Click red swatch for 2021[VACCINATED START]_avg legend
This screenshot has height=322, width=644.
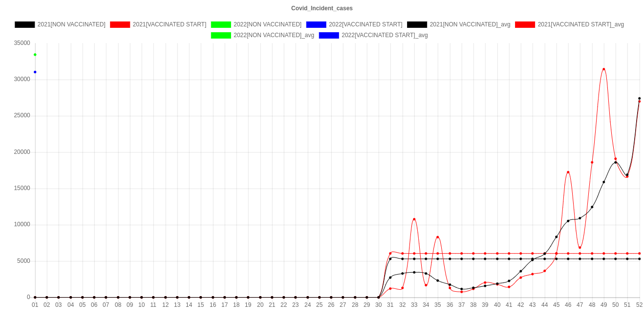(x=525, y=24)
